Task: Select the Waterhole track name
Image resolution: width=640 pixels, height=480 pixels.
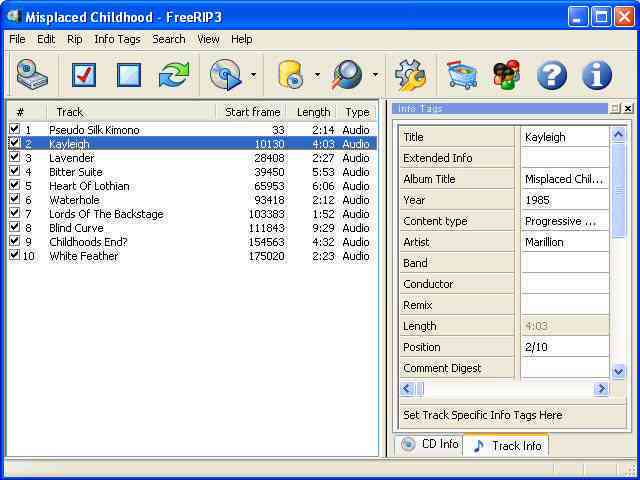Action: click(74, 200)
